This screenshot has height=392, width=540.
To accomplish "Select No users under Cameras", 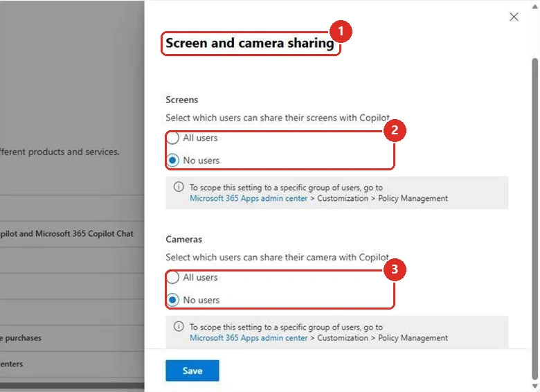I will point(172,300).
